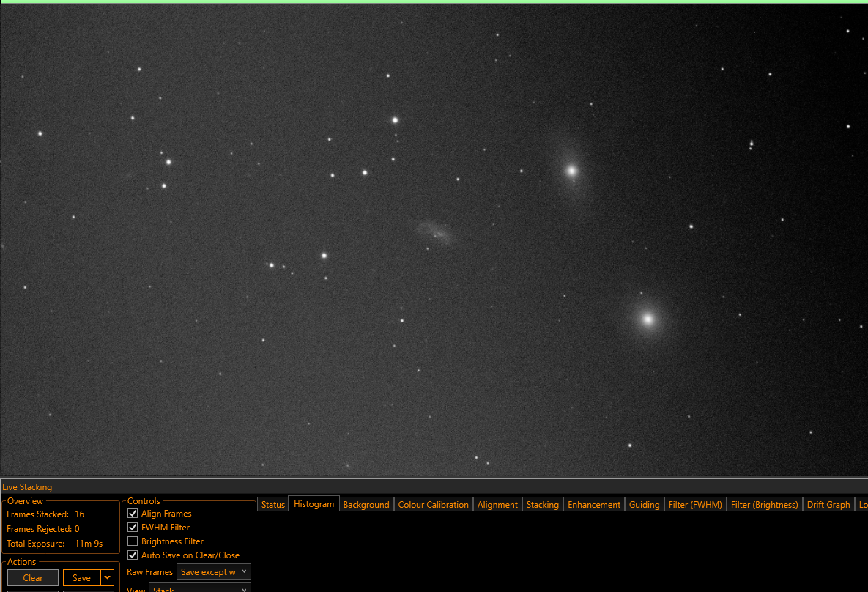Go to the Enhancement tab
868x592 pixels.
[594, 505]
